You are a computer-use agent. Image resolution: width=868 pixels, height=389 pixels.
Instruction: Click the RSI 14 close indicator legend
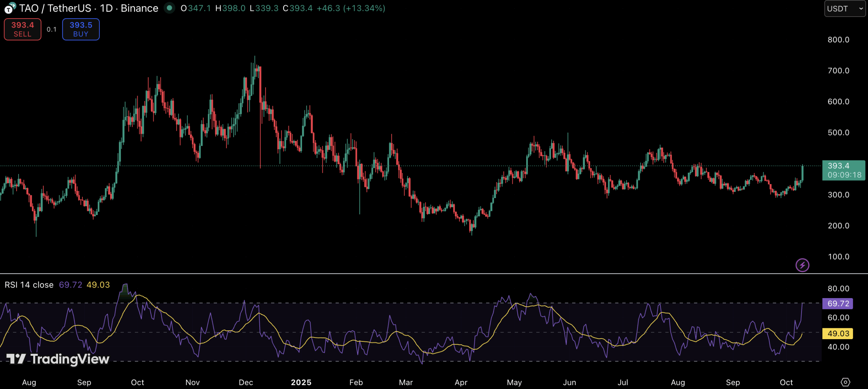pos(29,285)
